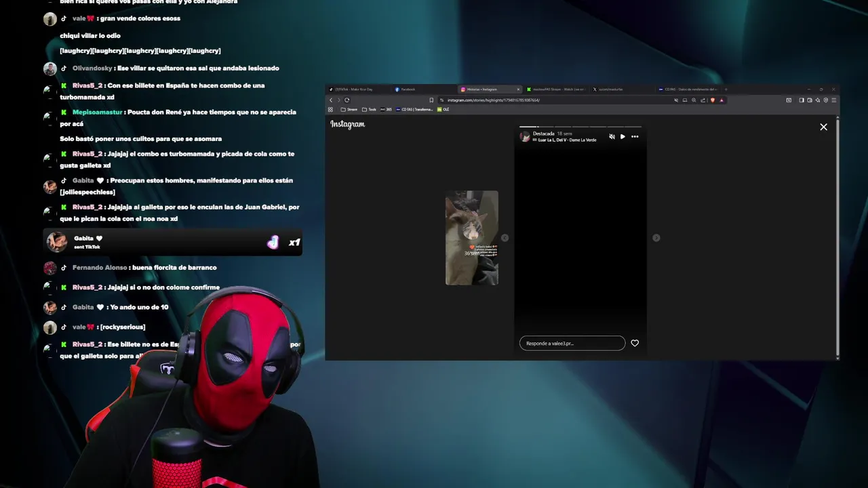Click the Mepisoamastur chat username

[97, 113]
